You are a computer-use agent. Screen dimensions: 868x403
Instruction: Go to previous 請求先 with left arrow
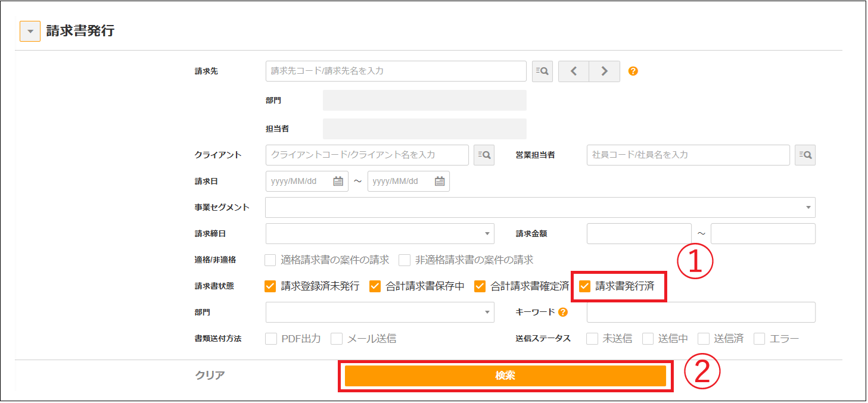click(573, 71)
